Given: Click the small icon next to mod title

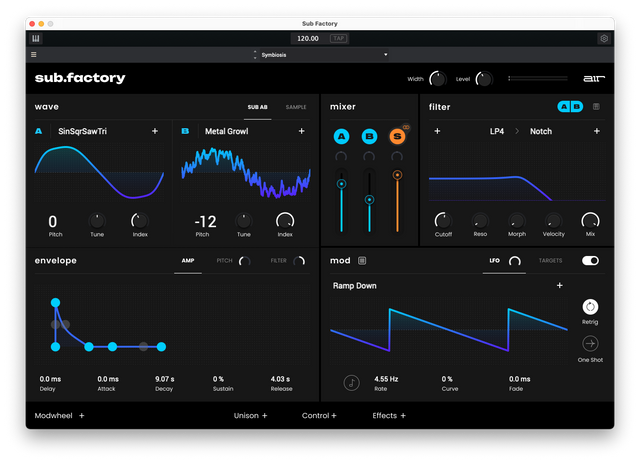Looking at the screenshot, I should point(362,261).
